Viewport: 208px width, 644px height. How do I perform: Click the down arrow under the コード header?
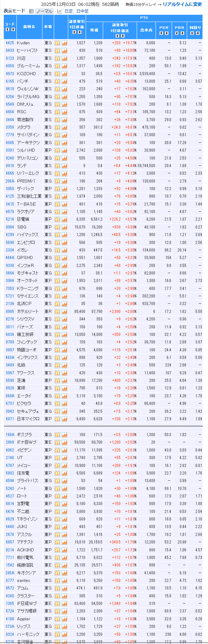tap(13, 30)
